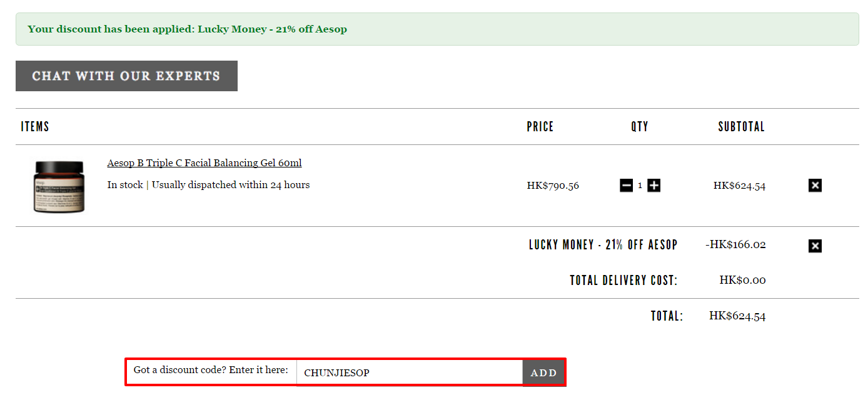Viewport: 868px width, 400px height.
Task: Click the 'In stock' dispatch text
Action: click(208, 185)
